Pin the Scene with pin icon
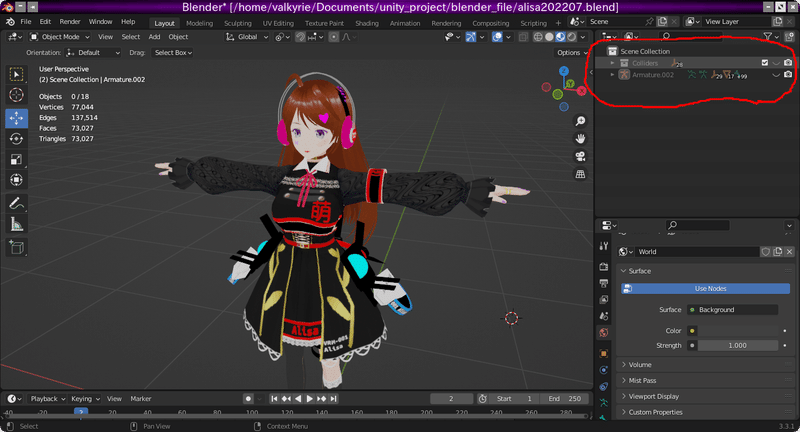 (x=649, y=21)
